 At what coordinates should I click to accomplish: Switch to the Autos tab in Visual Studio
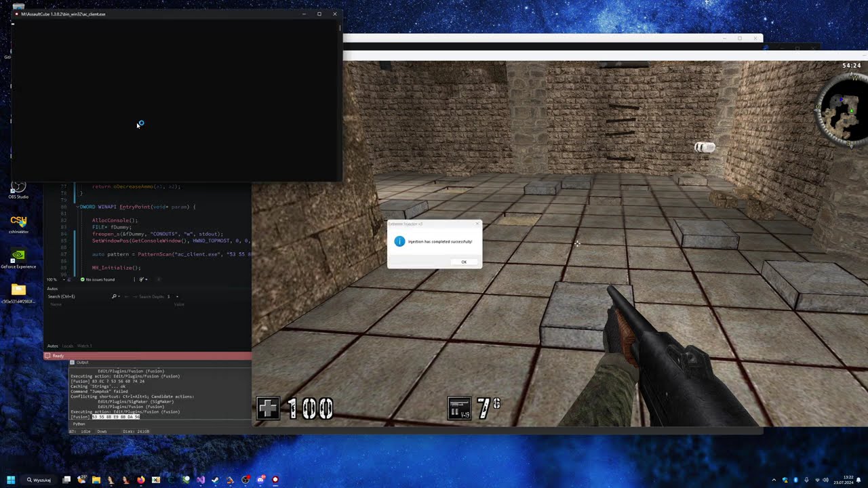point(52,346)
